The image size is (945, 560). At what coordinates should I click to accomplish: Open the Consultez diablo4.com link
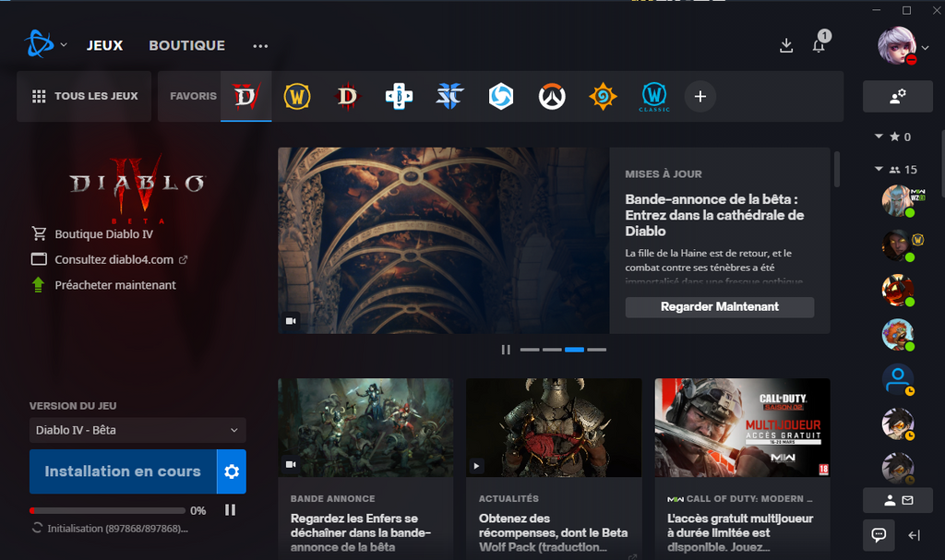click(x=114, y=259)
